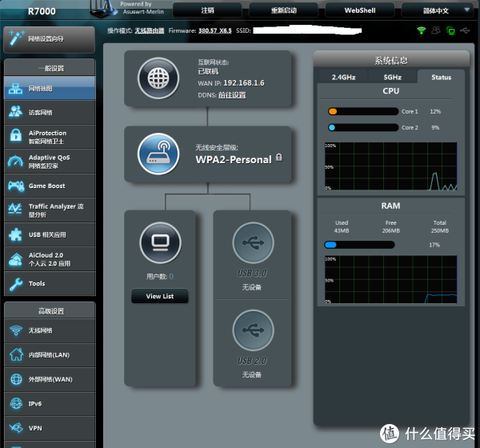Click the 用户数 client count value

[x=171, y=277]
